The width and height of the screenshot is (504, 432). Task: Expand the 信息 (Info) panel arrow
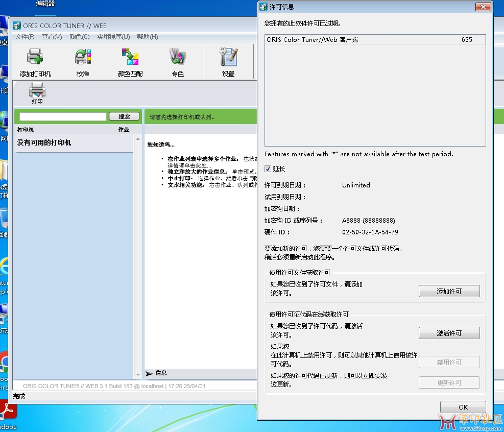tap(149, 373)
